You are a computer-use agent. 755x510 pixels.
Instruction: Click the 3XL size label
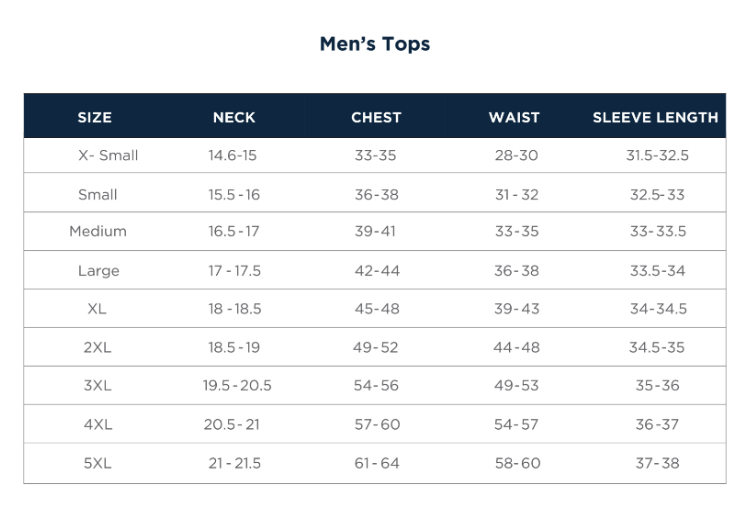click(x=98, y=386)
